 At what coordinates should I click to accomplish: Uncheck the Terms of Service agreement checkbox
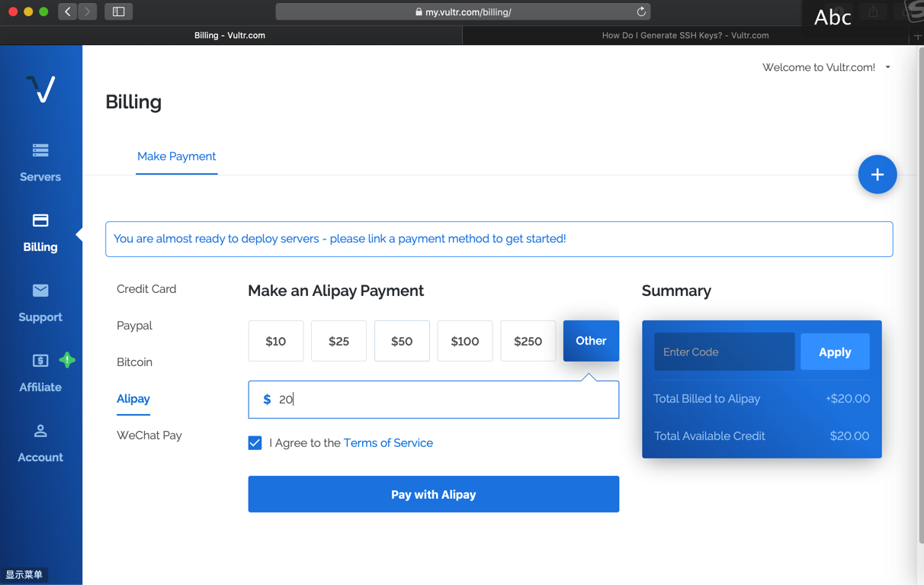(255, 443)
